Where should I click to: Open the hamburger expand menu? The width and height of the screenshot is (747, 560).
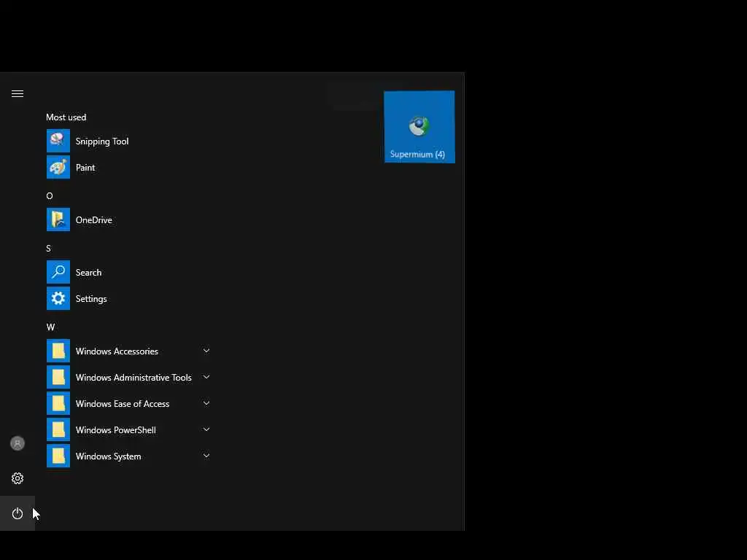click(18, 93)
